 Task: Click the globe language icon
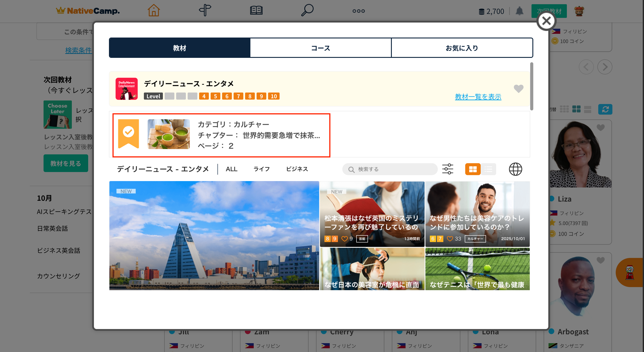[515, 169]
